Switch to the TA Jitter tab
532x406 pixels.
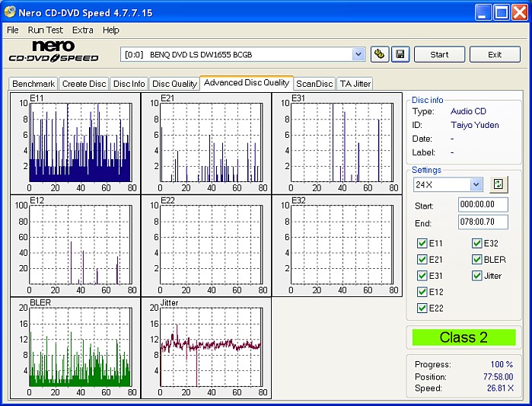point(355,84)
